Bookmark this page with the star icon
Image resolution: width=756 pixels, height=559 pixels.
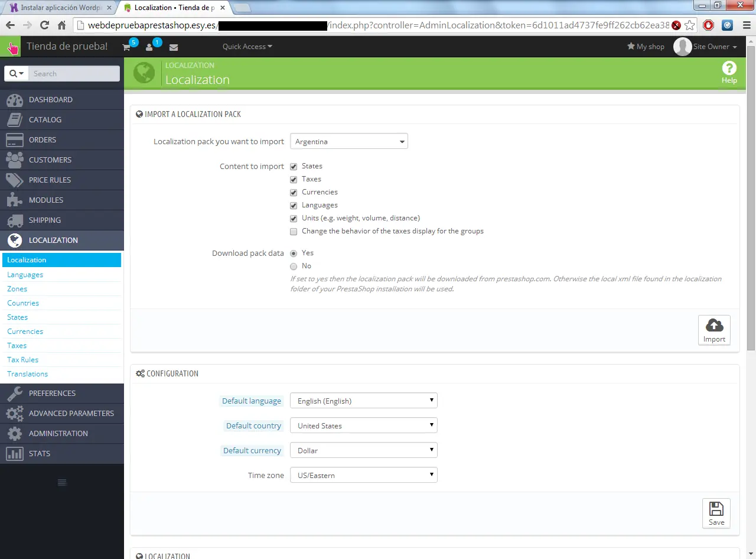click(x=690, y=25)
